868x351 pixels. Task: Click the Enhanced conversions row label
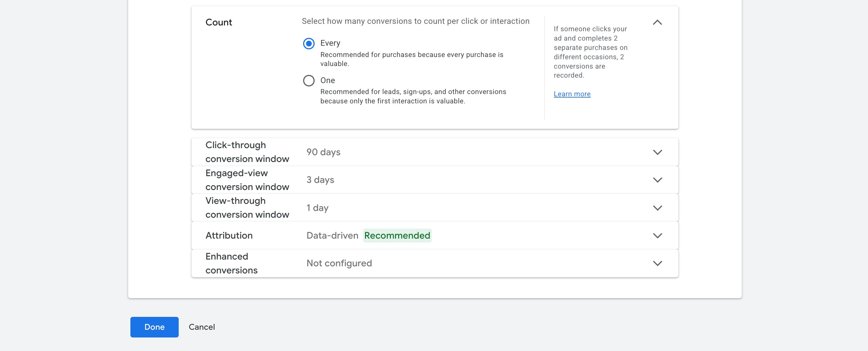231,263
